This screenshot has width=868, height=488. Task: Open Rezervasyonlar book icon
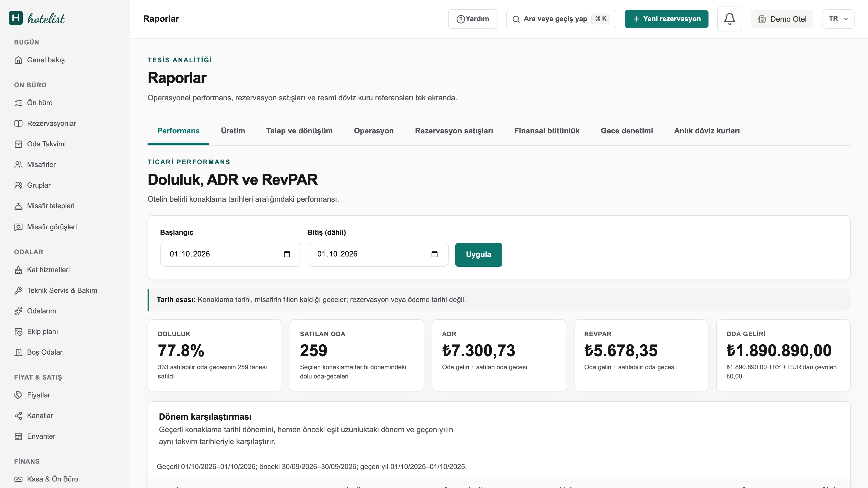click(18, 123)
